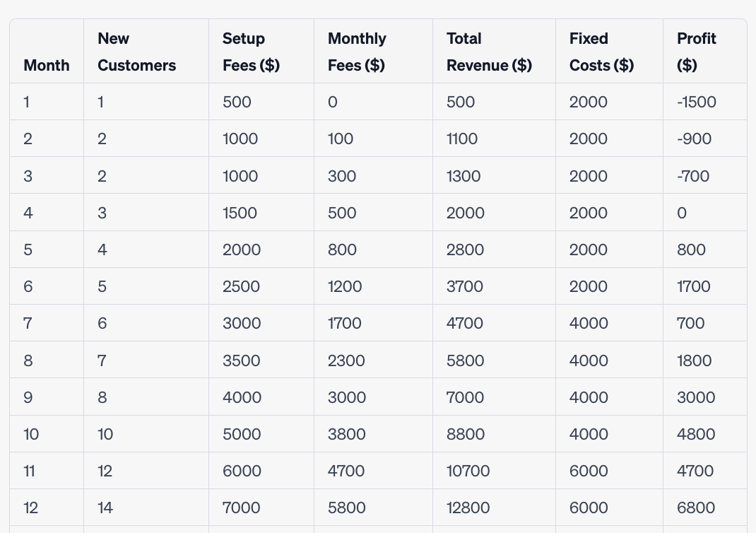Select the 2300 monthly fees cell
The width and height of the screenshot is (756, 533).
pos(346,361)
